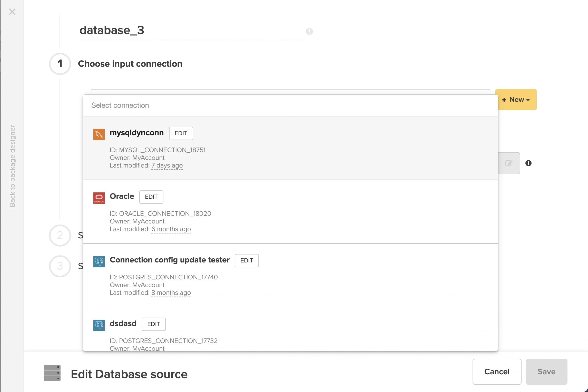The width and height of the screenshot is (588, 392).
Task: Click the '8 months ago' modified timestamp
Action: pyautogui.click(x=171, y=293)
